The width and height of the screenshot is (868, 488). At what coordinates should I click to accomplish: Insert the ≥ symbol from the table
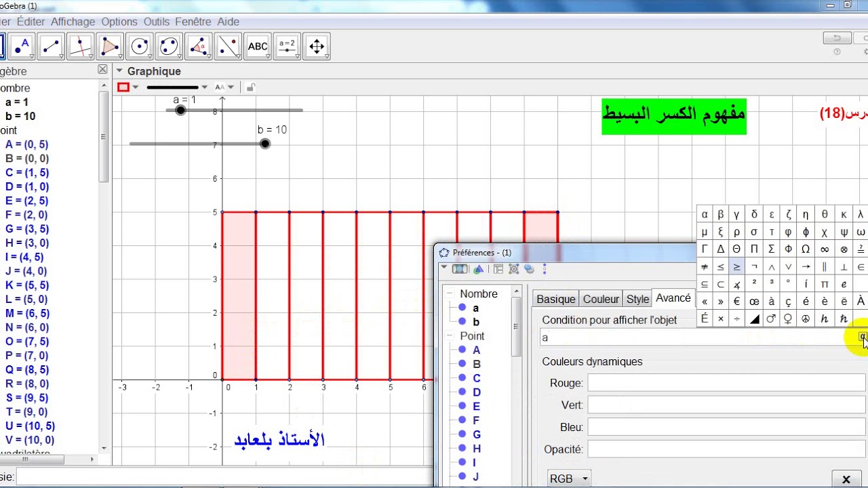(736, 266)
